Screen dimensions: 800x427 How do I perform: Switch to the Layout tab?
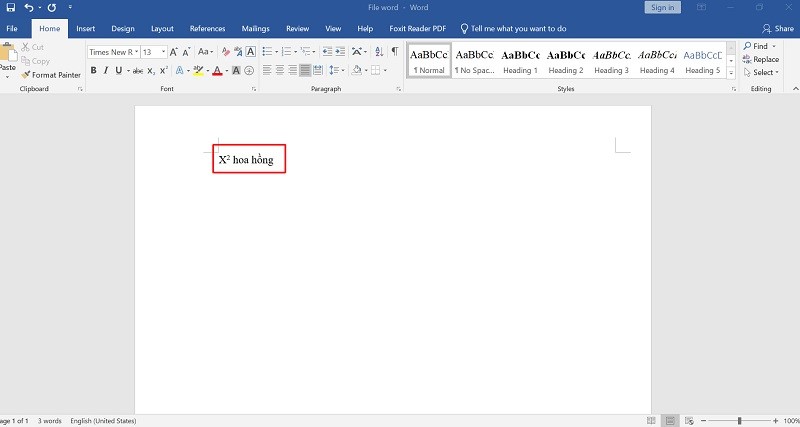click(162, 29)
